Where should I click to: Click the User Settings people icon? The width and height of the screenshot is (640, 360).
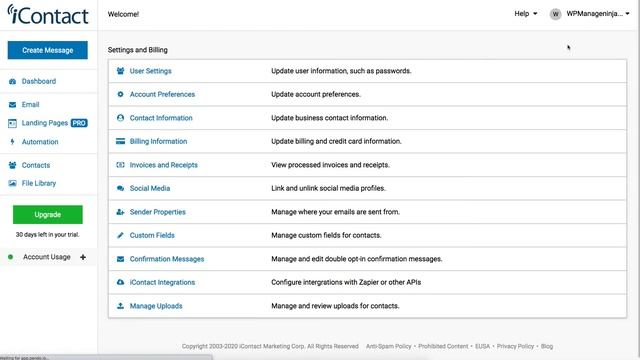click(x=120, y=71)
